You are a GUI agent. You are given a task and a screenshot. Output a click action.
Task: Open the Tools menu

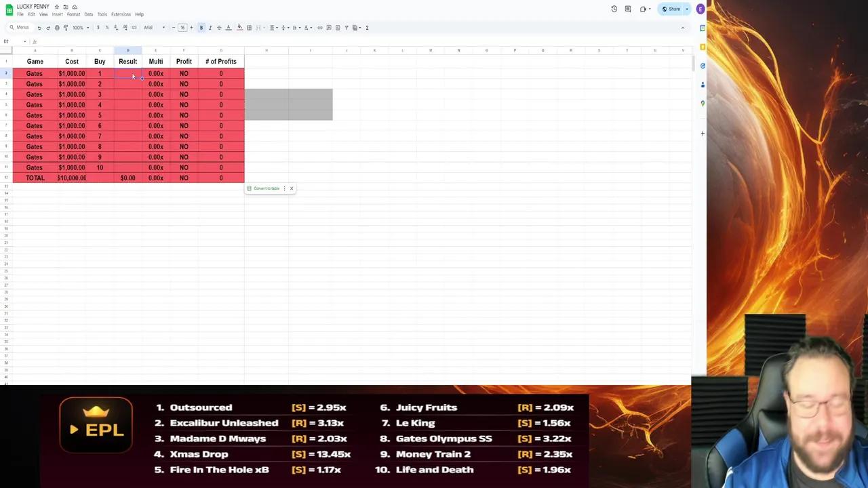[x=102, y=14]
